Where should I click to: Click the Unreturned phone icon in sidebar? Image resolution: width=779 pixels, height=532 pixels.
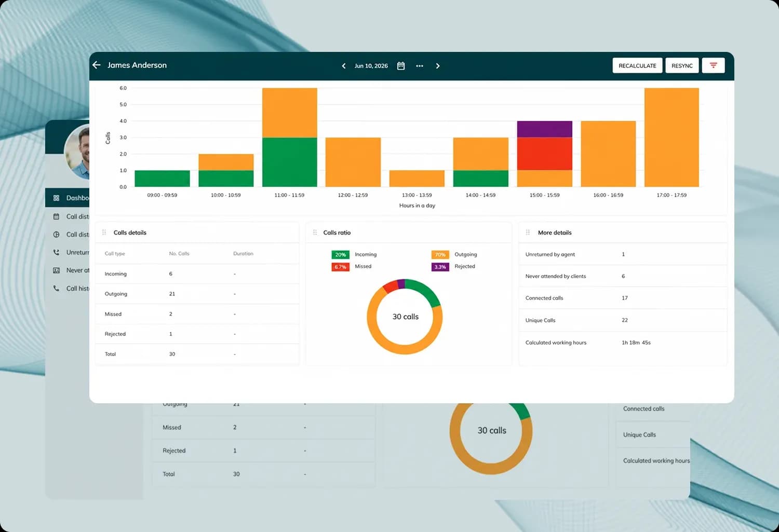[56, 252]
